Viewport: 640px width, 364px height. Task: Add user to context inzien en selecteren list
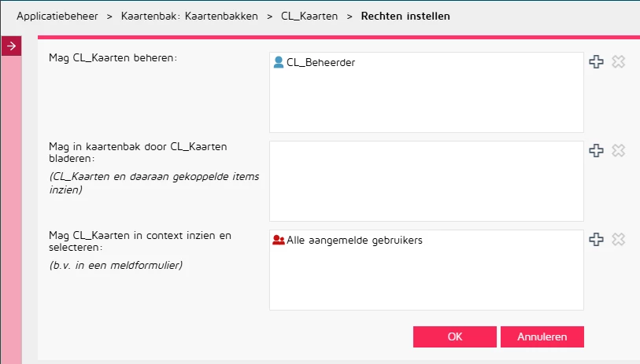tap(596, 239)
